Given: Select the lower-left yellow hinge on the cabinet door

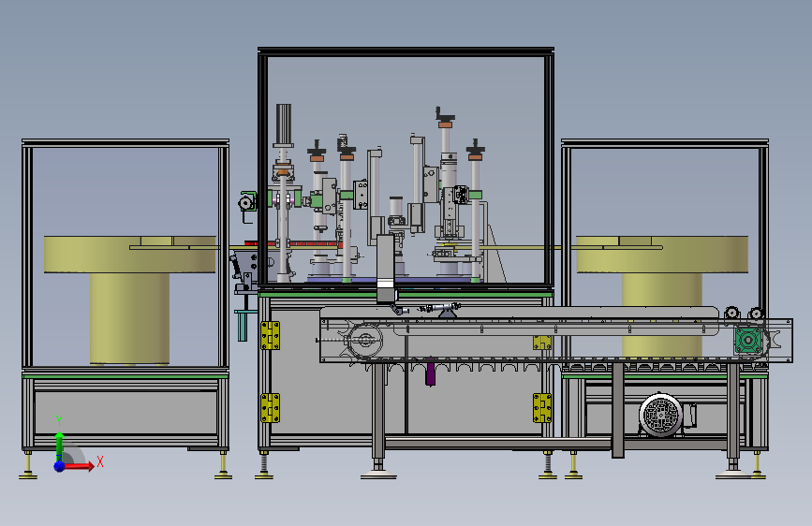Looking at the screenshot, I should coord(270,408).
